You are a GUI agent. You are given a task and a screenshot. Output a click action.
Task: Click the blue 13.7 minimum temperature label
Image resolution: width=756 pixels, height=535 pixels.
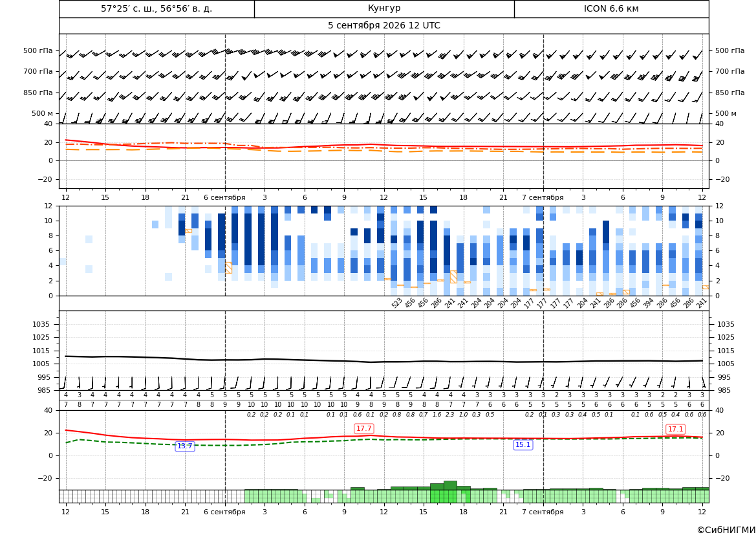[x=185, y=446]
